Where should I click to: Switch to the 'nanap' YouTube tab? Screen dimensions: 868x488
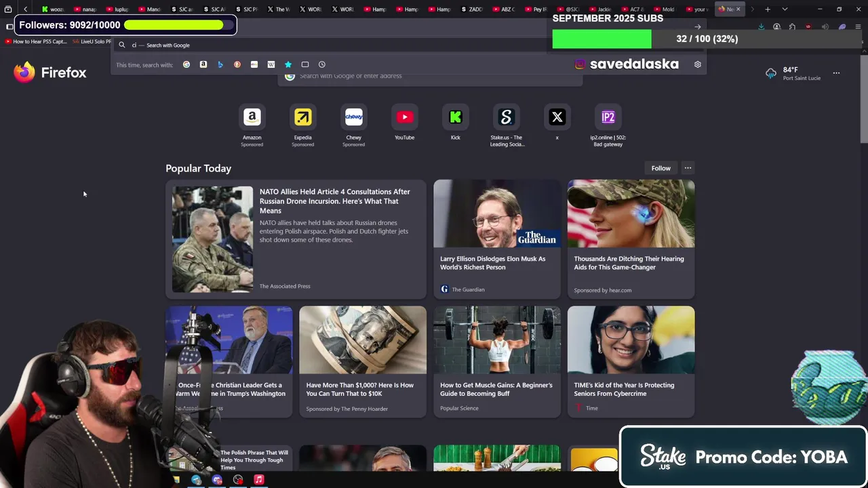coord(85,9)
